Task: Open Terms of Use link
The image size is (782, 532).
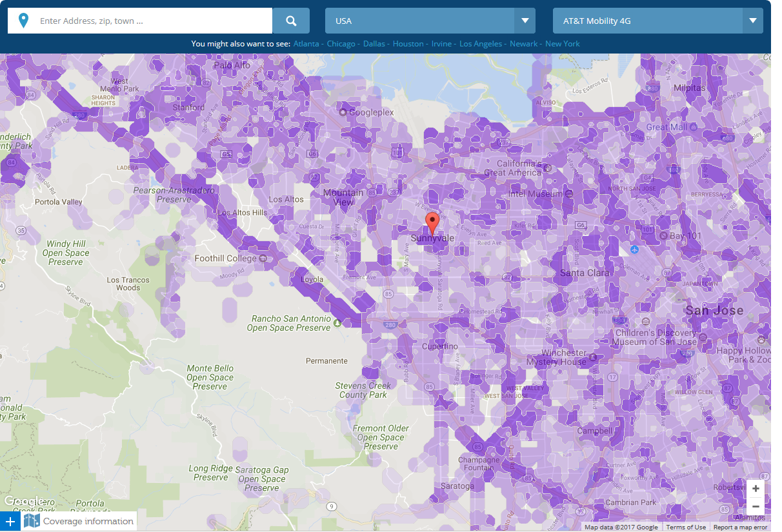Action: click(686, 527)
